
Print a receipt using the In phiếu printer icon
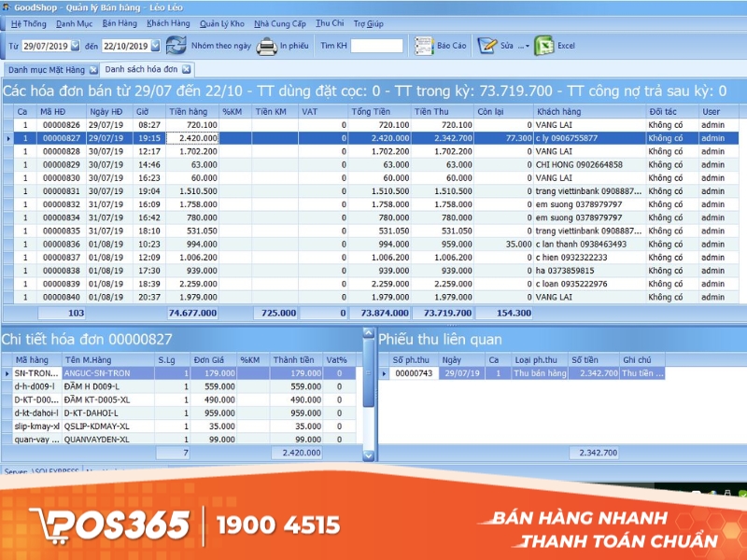coord(264,45)
